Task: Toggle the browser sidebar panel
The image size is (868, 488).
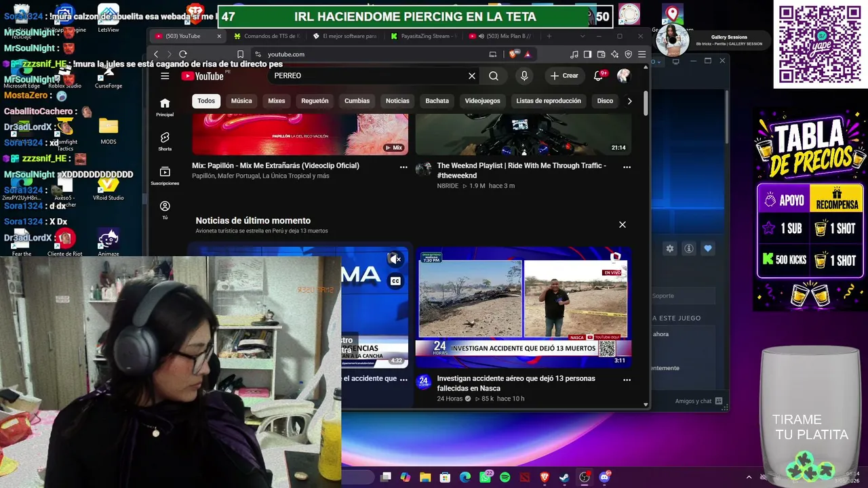Action: pos(588,54)
